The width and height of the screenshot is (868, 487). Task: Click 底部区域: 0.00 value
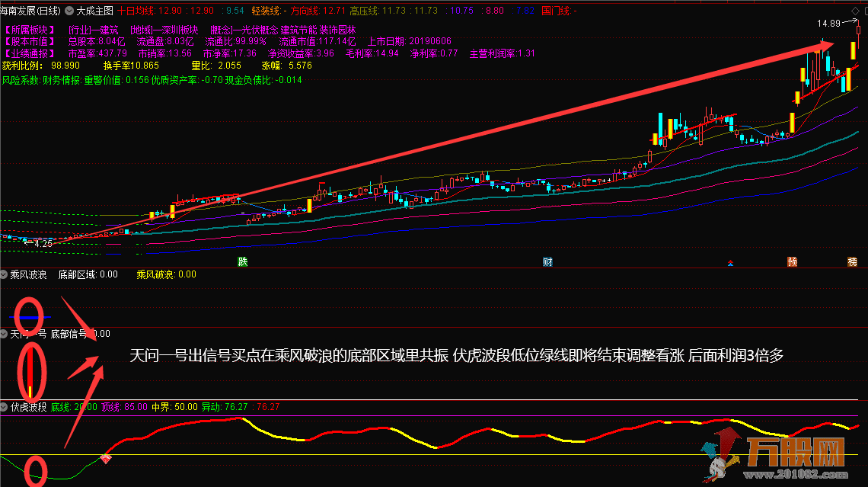(88, 274)
